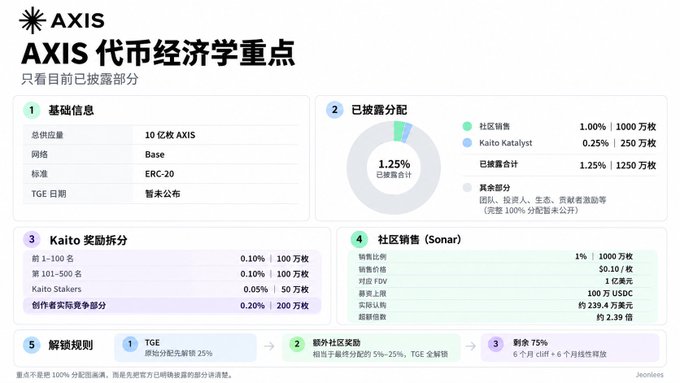Viewport: 680px width, 383px height.
Task: Click the value Base
Action: click(x=154, y=154)
